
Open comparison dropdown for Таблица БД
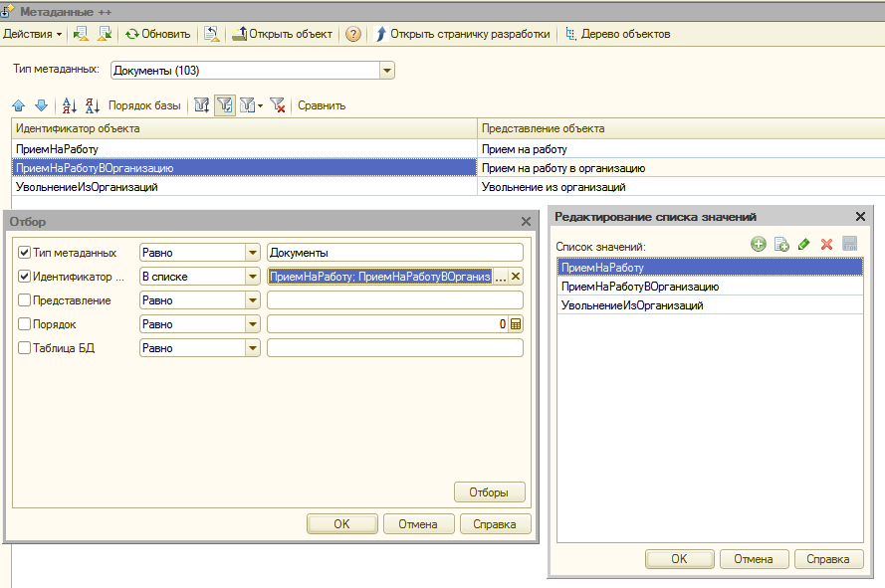[x=252, y=348]
